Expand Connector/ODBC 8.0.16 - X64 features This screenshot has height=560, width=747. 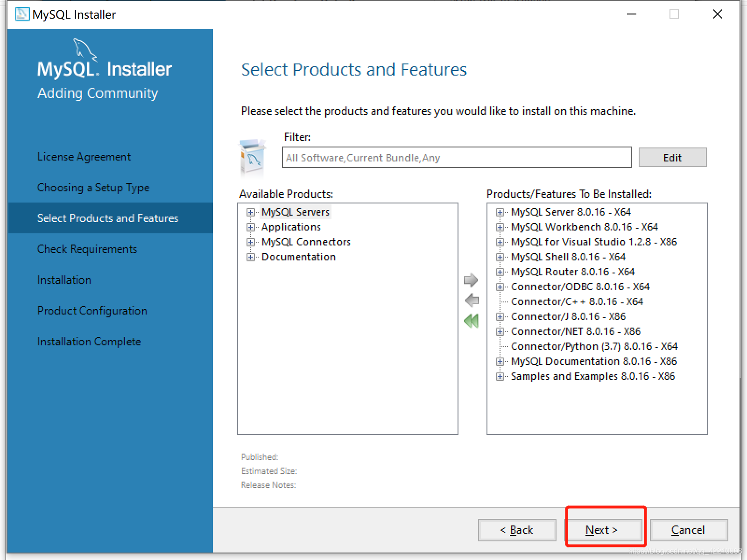click(x=500, y=287)
